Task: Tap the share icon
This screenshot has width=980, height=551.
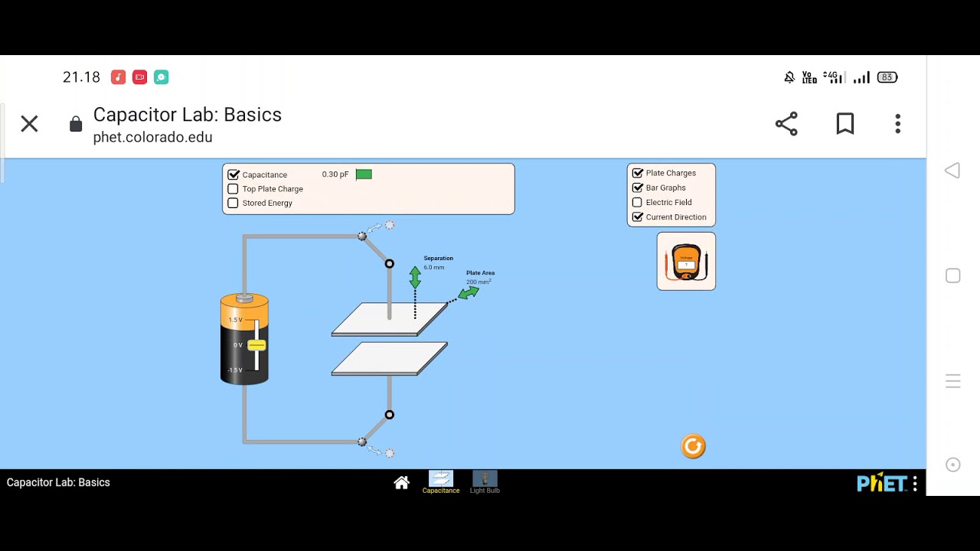Action: (x=786, y=124)
